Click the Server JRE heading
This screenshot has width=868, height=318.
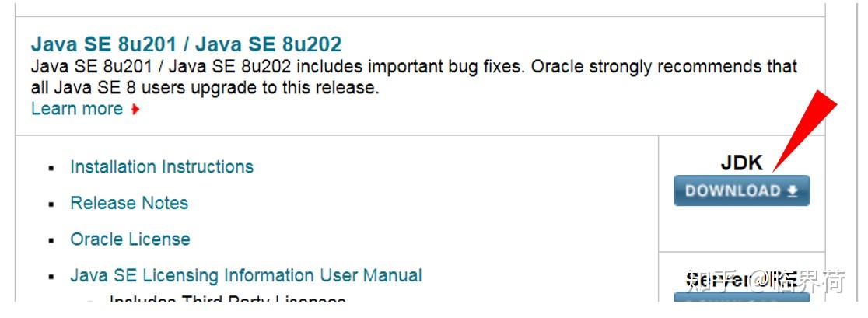(742, 280)
